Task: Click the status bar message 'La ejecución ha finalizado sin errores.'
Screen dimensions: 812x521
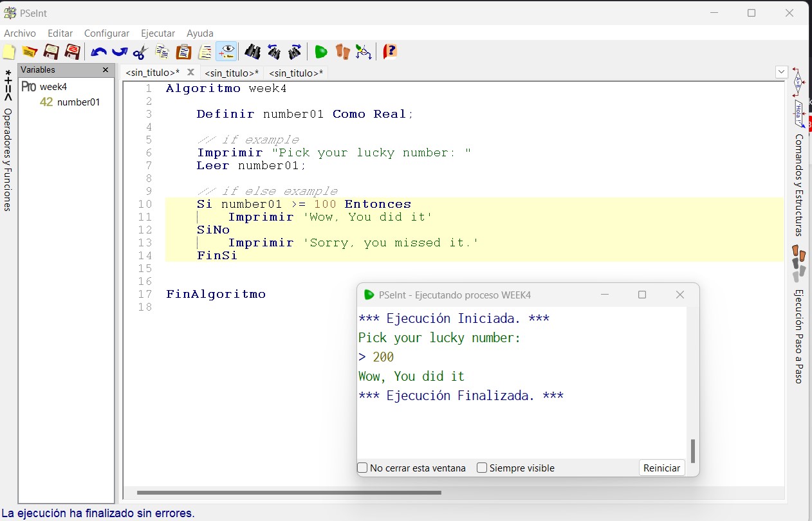Action: (98, 513)
